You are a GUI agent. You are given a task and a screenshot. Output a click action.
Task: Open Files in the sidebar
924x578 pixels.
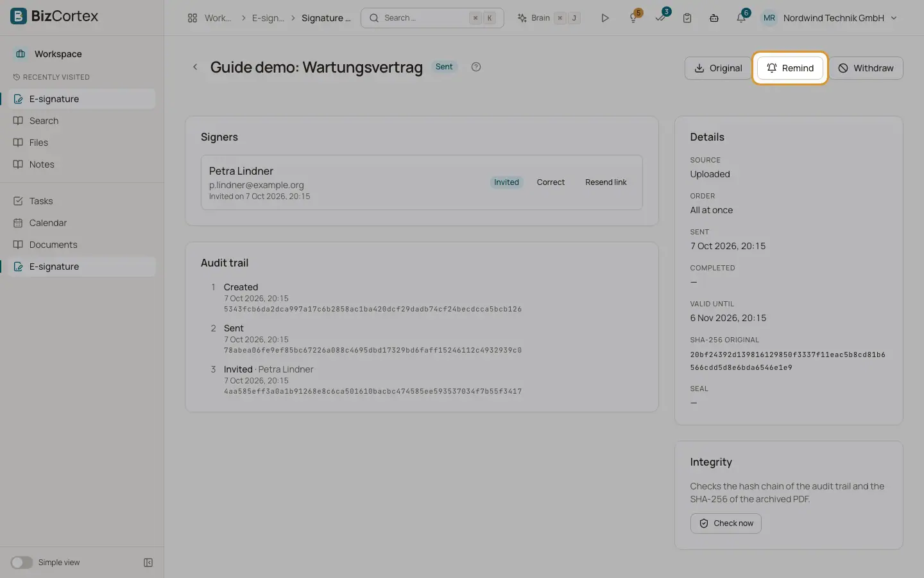[82, 143]
